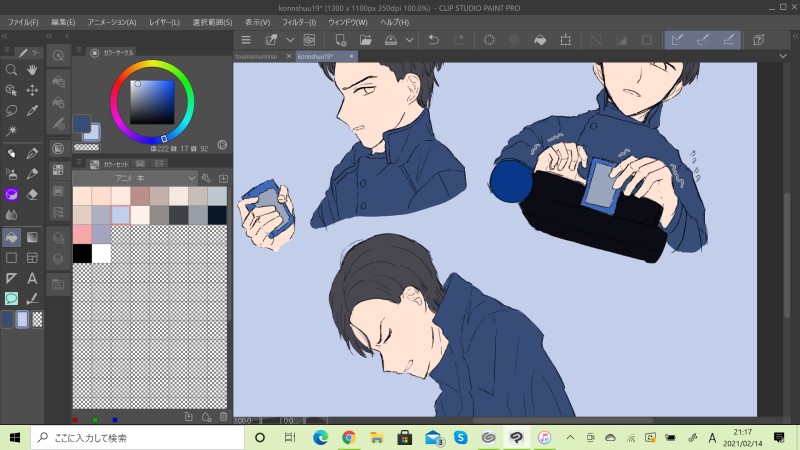Expand the canvas tab list chevron

tap(783, 56)
